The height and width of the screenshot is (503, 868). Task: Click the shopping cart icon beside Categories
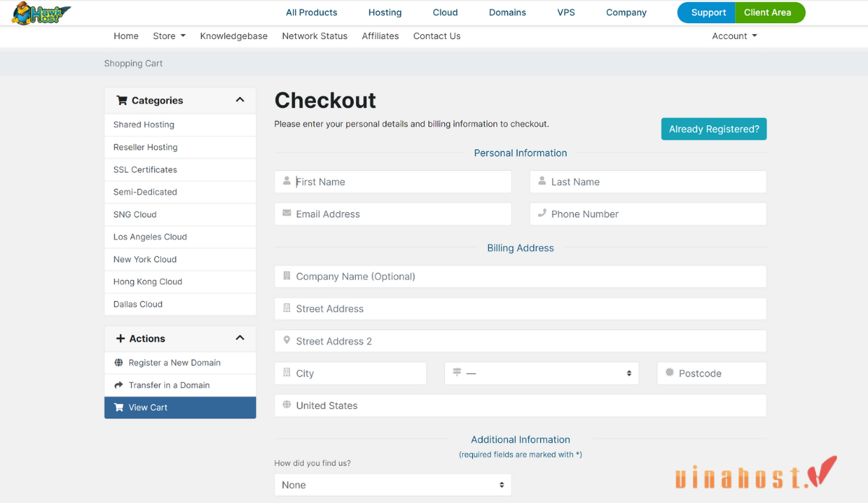(122, 101)
